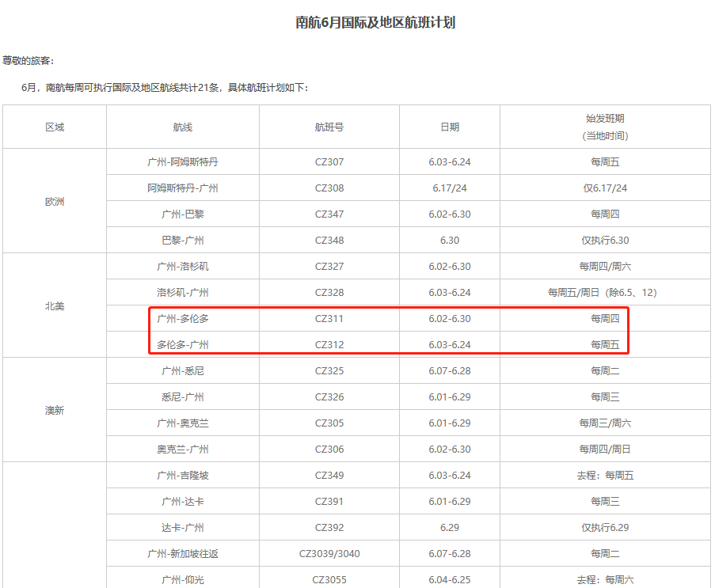Click schedule 仅执行6.29

click(x=605, y=527)
